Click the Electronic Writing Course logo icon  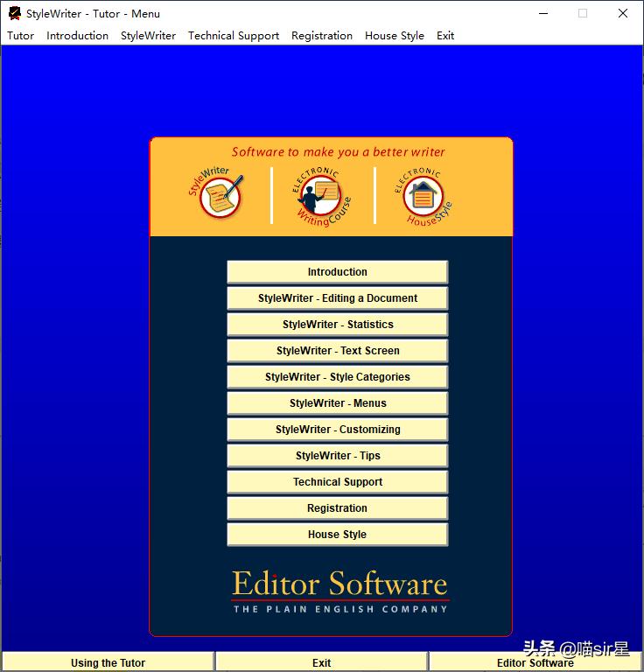(322, 196)
